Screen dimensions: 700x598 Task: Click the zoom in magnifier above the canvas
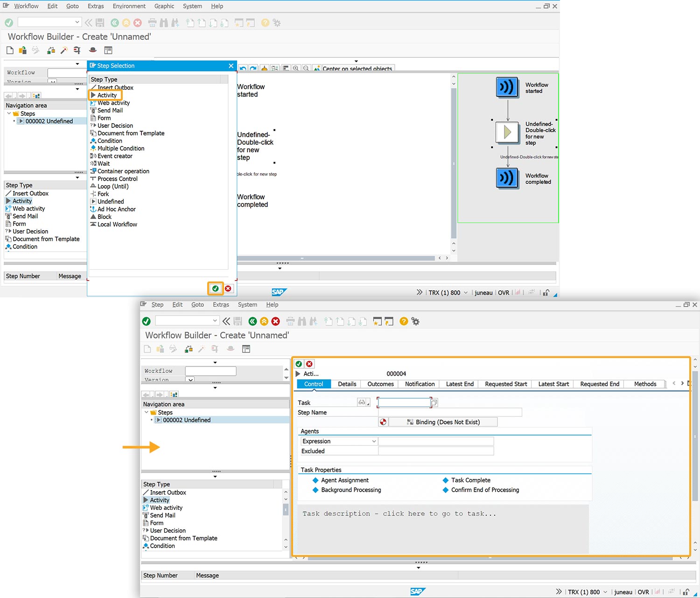[296, 68]
